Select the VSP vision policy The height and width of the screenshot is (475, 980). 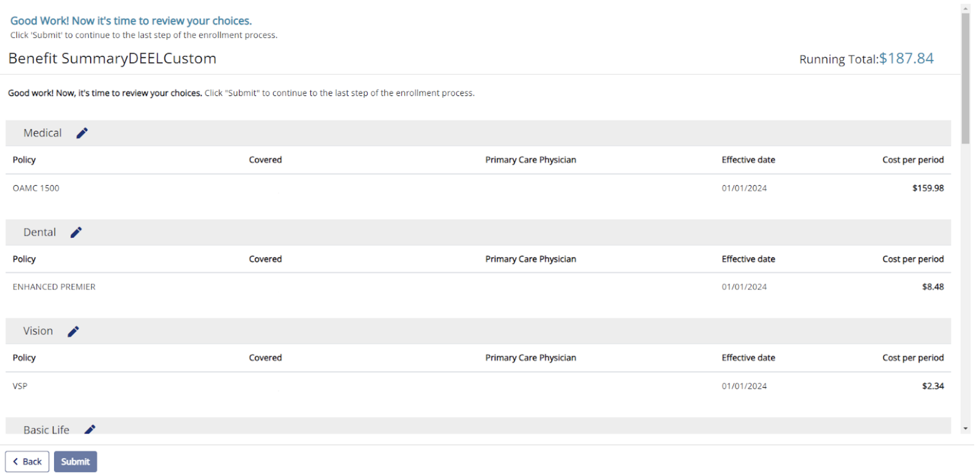coord(20,386)
